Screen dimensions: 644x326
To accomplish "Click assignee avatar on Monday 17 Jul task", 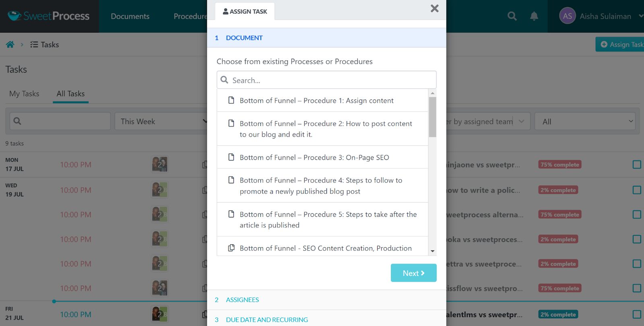I will 159,165.
